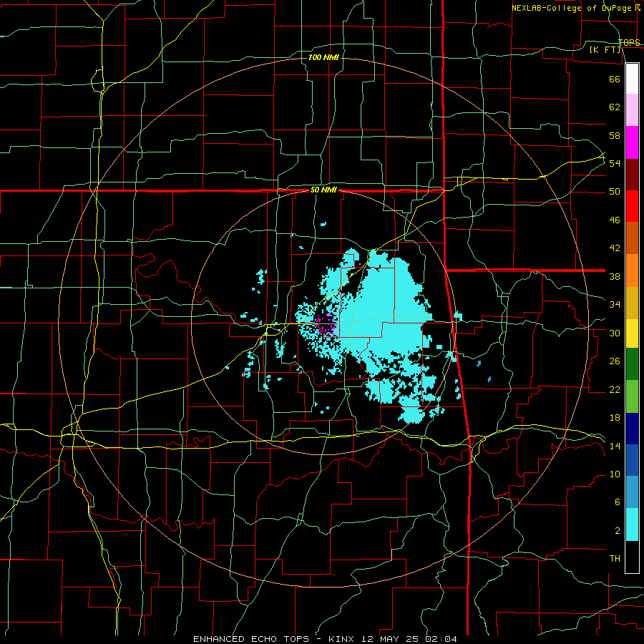644x644 pixels.
Task: Click the "TOPS" legend heading
Action: 629,42
